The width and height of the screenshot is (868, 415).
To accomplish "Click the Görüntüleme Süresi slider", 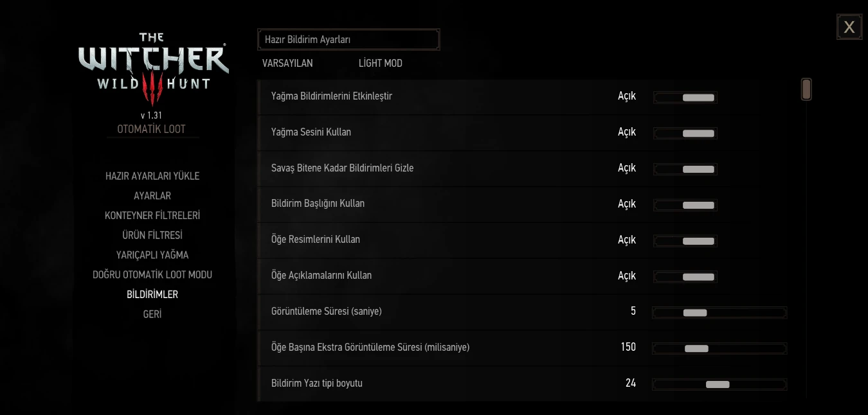I will pyautogui.click(x=719, y=313).
